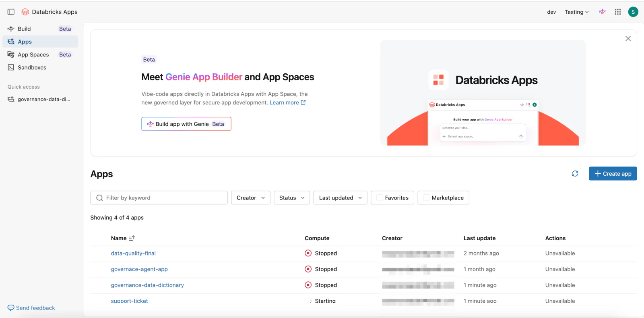This screenshot has height=318, width=644.
Task: Expand the Last updated filter dropdown
Action: (x=341, y=197)
